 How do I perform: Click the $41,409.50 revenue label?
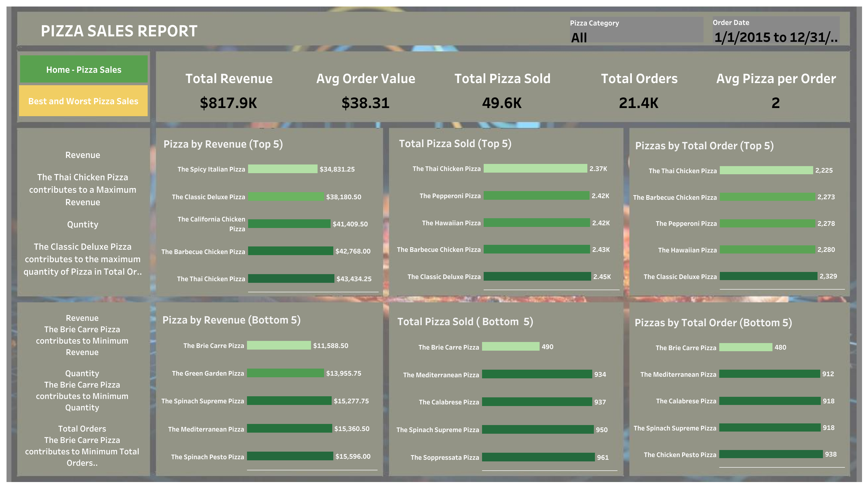pyautogui.click(x=350, y=224)
